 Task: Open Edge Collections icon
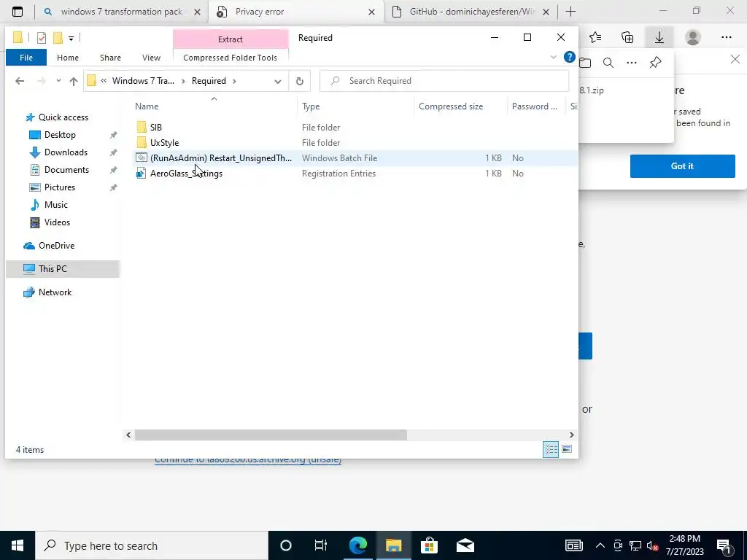click(627, 37)
